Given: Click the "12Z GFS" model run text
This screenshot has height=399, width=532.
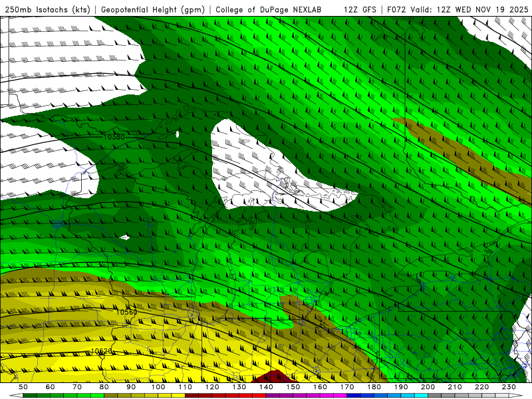Looking at the screenshot, I should [360, 10].
